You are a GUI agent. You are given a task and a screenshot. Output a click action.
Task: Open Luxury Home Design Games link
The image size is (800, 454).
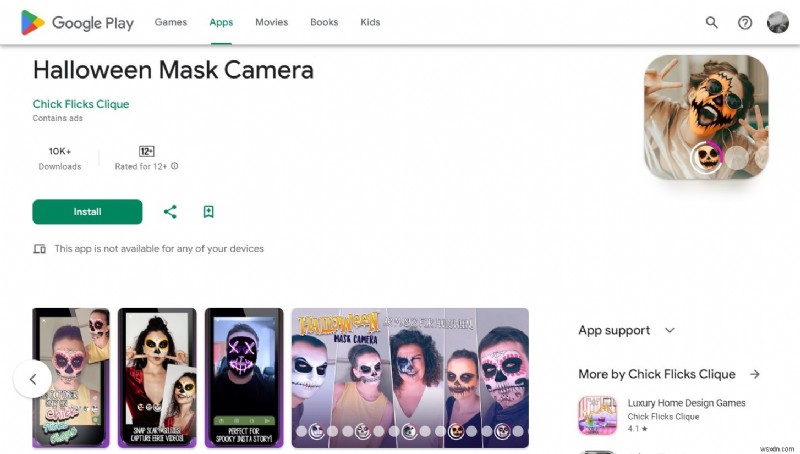click(686, 403)
